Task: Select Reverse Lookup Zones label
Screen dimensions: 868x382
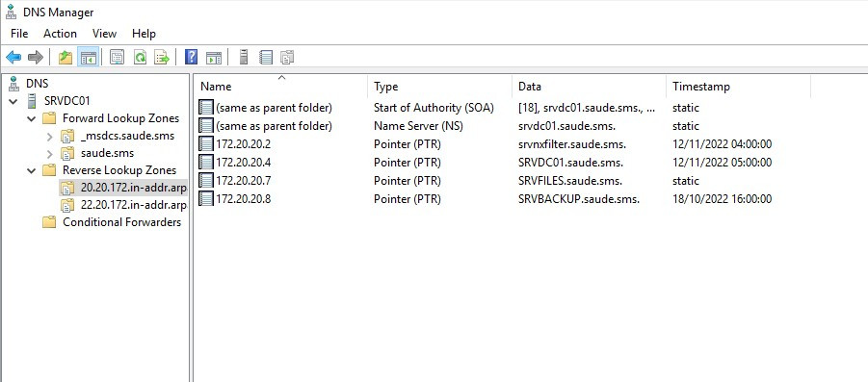Action: coord(119,170)
